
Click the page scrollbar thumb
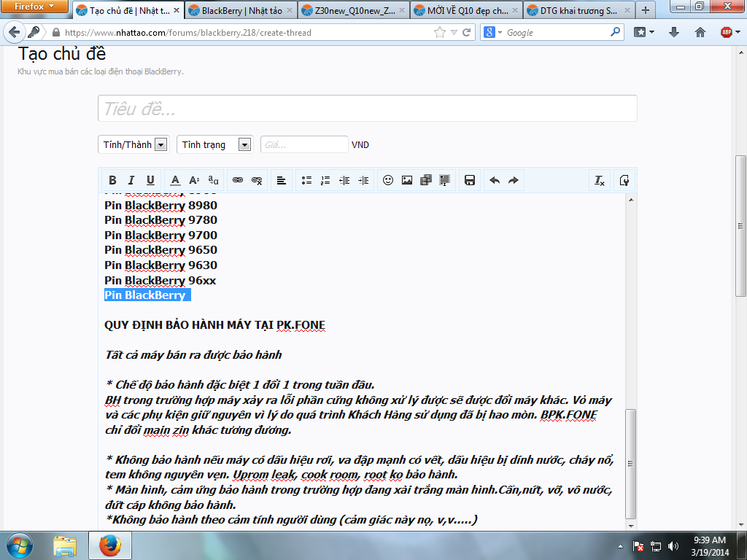740,226
